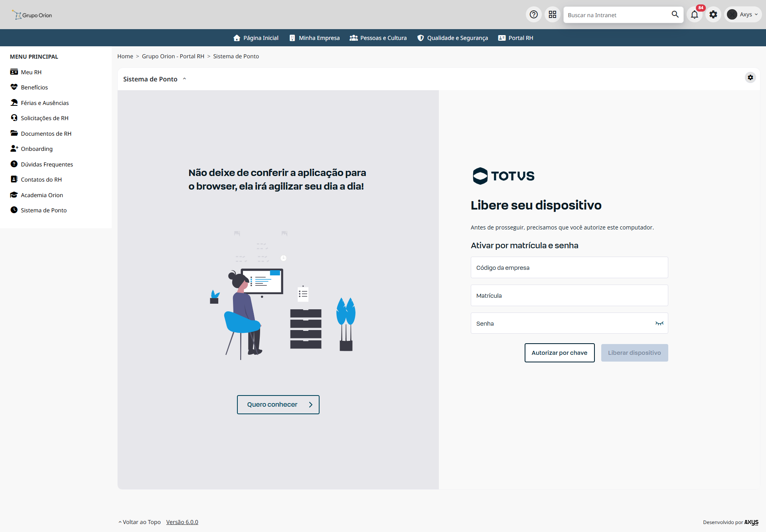Open the header settings gear
The image size is (766, 532).
pos(713,15)
